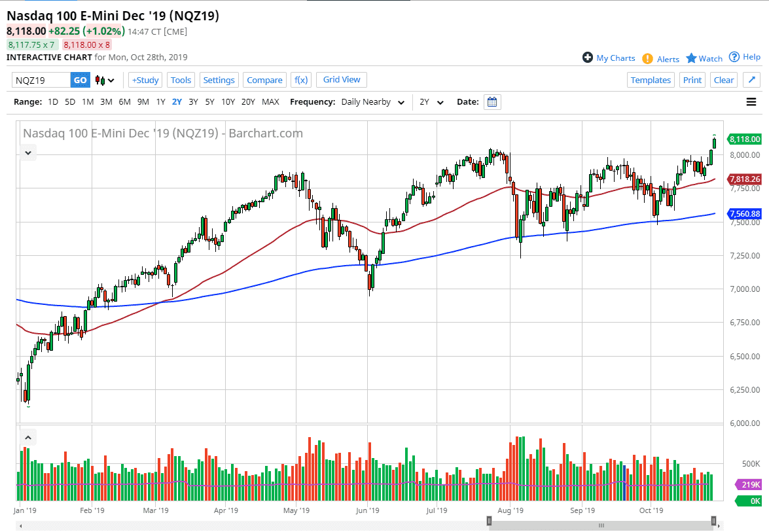Screen dimensions: 769x532
Task: Pop out the chart with arrow icon
Action: [x=751, y=79]
